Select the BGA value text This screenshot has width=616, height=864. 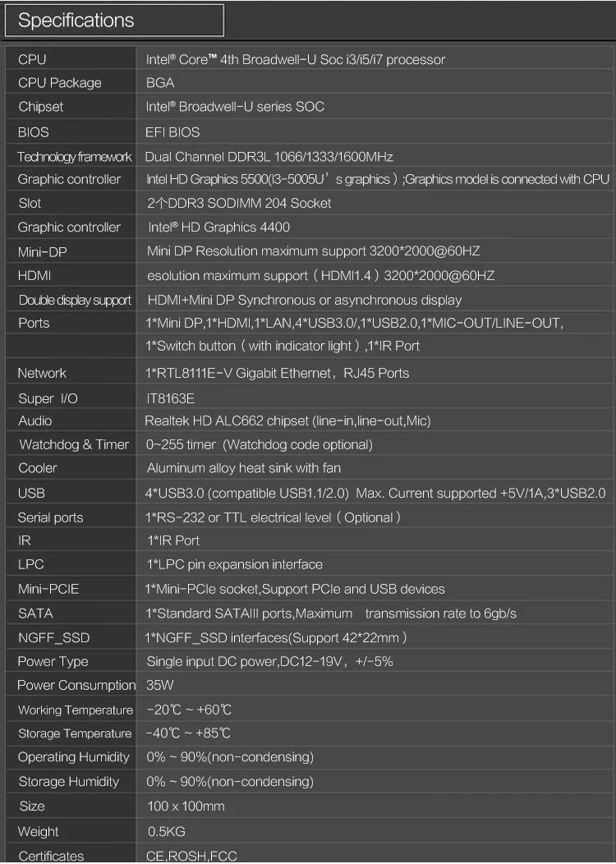(x=160, y=83)
